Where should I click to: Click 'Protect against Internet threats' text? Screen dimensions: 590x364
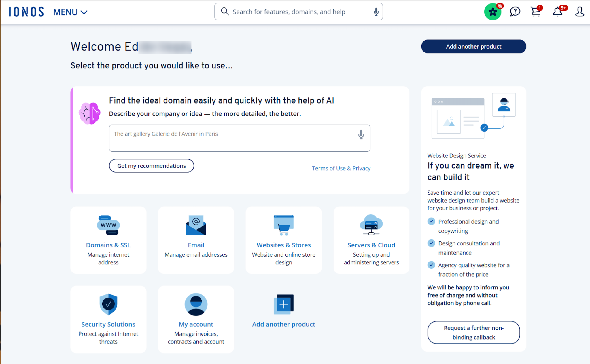[x=108, y=338]
